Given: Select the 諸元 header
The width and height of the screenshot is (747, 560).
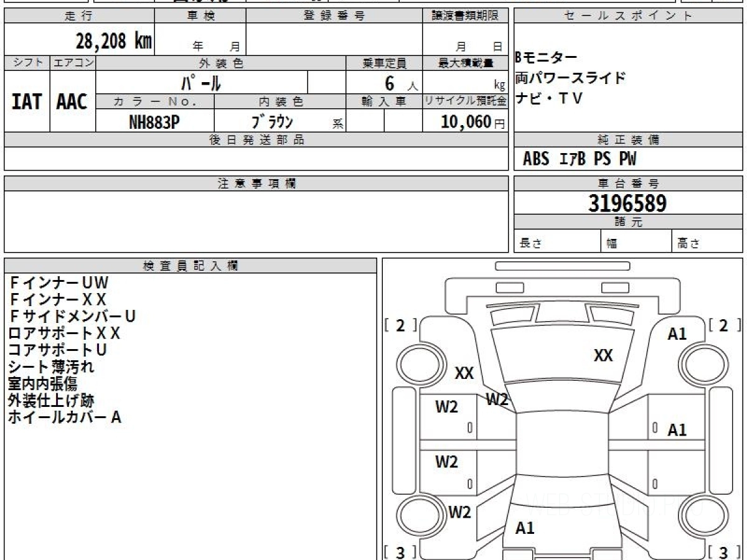Looking at the screenshot, I should 629,222.
